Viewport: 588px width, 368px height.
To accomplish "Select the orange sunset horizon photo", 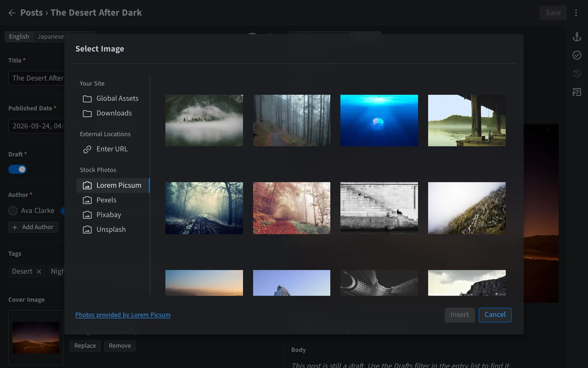I will click(x=204, y=283).
